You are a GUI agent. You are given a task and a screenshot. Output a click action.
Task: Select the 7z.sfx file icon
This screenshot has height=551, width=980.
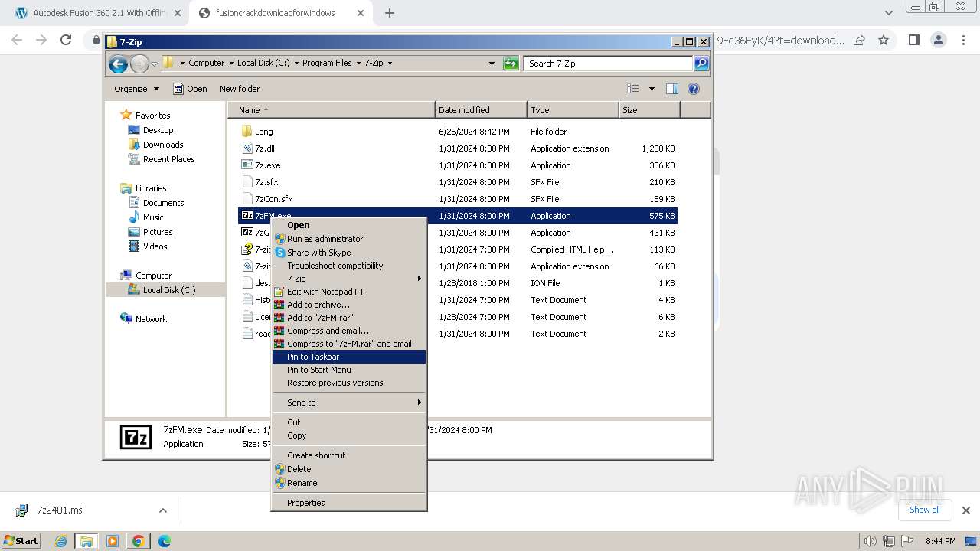pyautogui.click(x=247, y=182)
